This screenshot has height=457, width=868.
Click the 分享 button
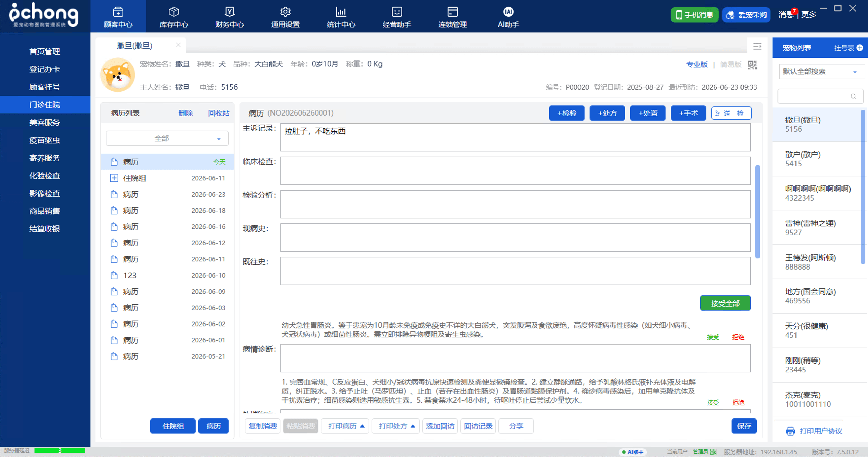point(516,426)
